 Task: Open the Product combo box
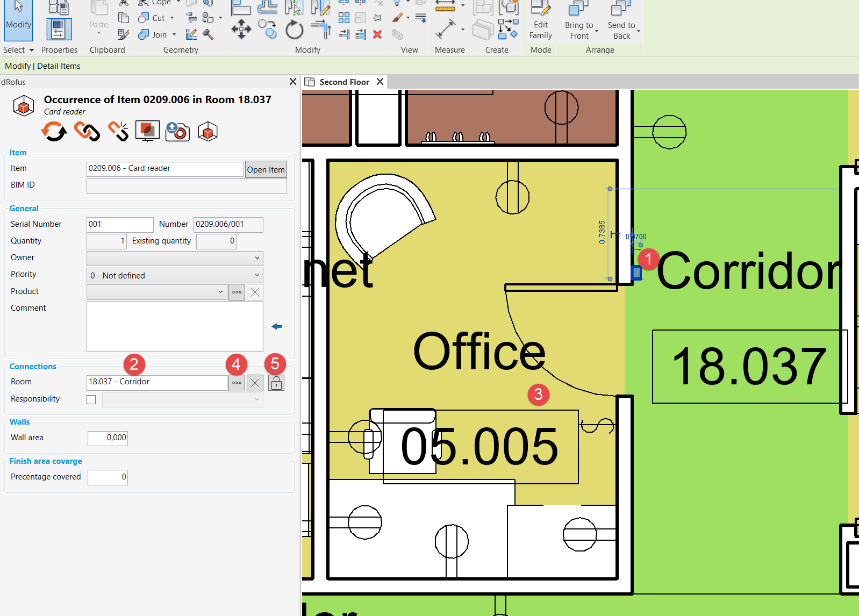point(156,292)
